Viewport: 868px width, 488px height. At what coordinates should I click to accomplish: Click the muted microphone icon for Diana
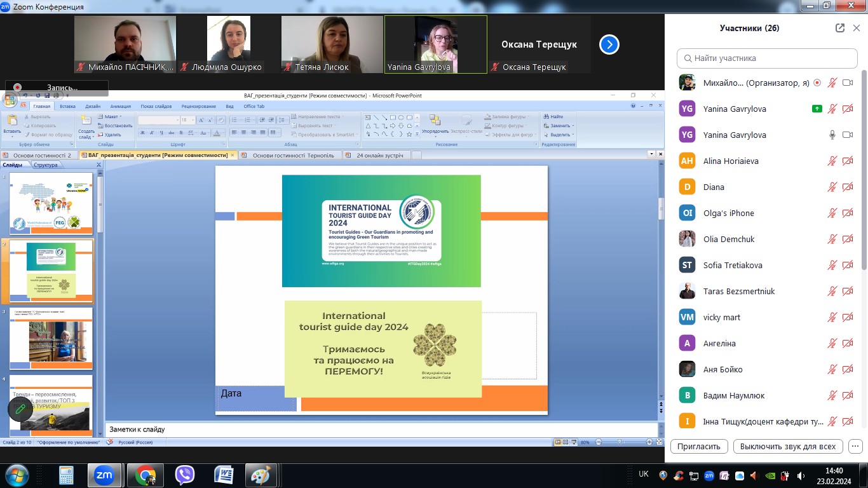coord(832,187)
